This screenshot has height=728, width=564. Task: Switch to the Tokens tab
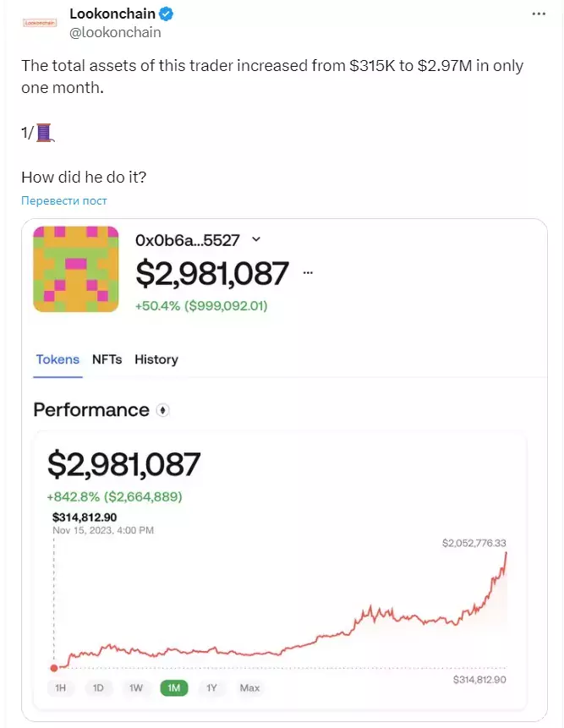[57, 359]
